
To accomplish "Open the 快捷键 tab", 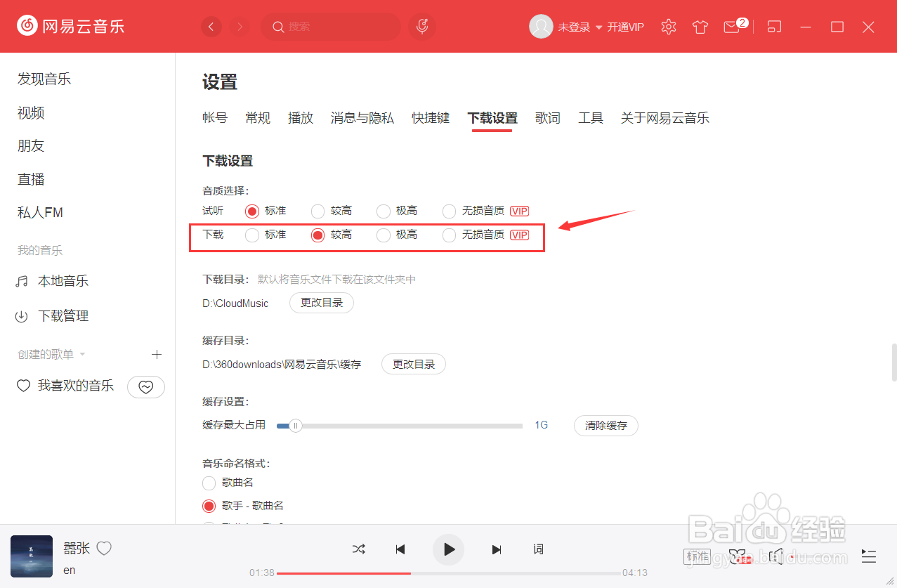I will 431,118.
